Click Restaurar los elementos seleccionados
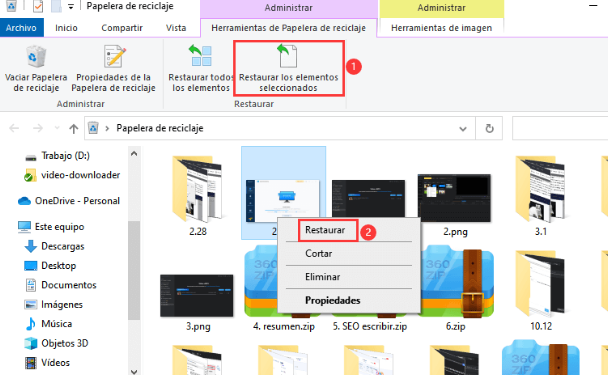Screen dimensions: 608x375 [x=288, y=68]
